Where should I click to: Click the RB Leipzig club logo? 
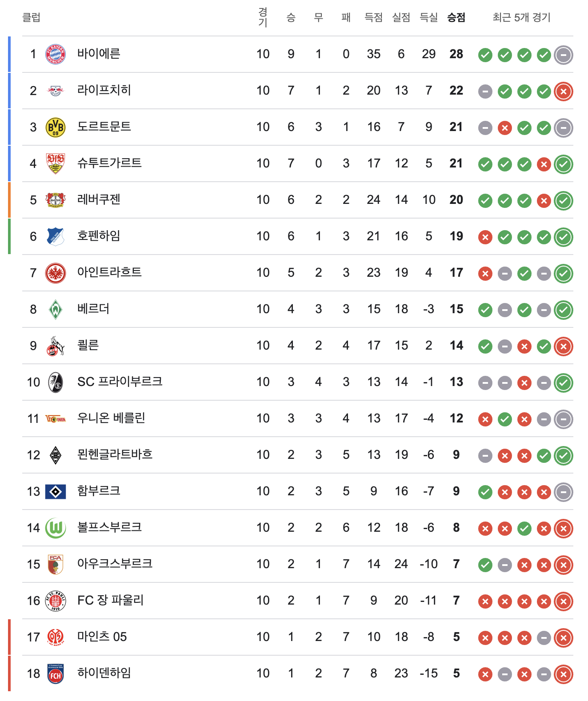coord(56,91)
